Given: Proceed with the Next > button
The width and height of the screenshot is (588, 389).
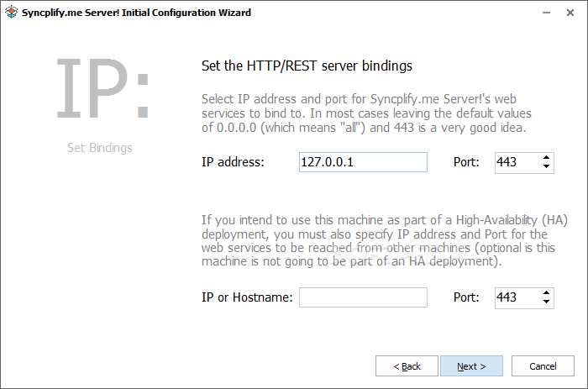Looking at the screenshot, I should point(471,366).
